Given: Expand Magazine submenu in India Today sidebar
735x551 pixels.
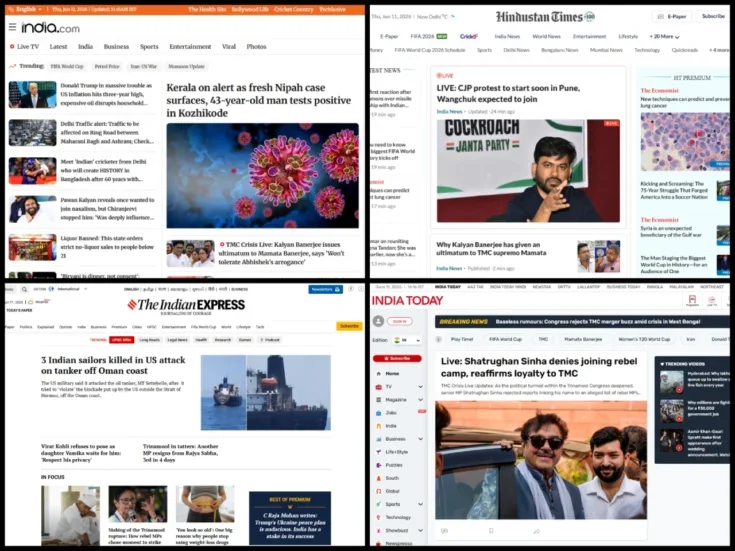Looking at the screenshot, I should [x=420, y=400].
